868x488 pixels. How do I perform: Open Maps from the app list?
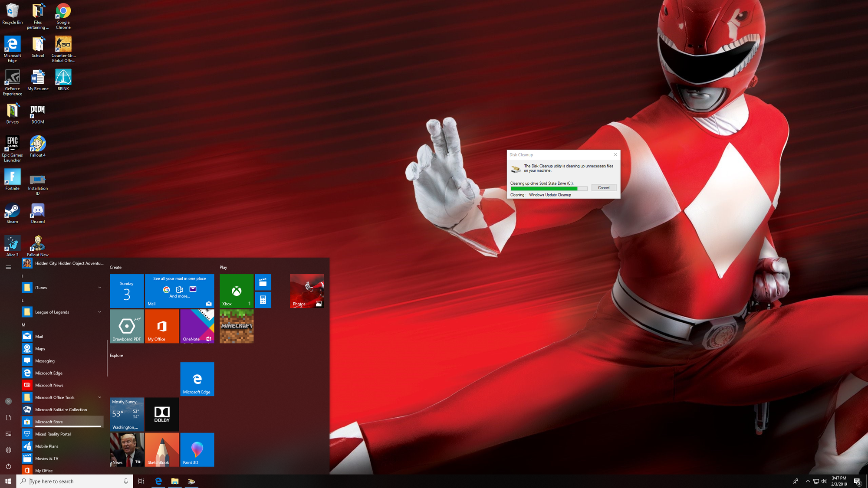[x=62, y=349]
